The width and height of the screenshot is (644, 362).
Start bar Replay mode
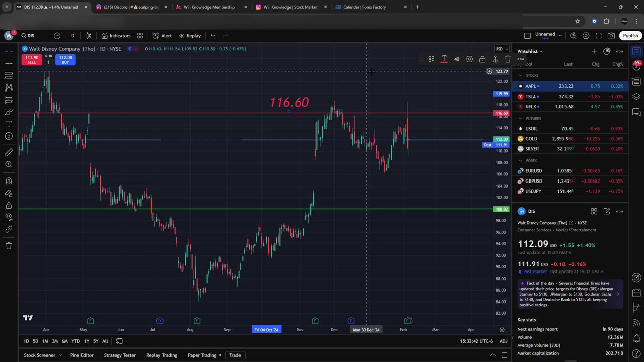click(190, 36)
